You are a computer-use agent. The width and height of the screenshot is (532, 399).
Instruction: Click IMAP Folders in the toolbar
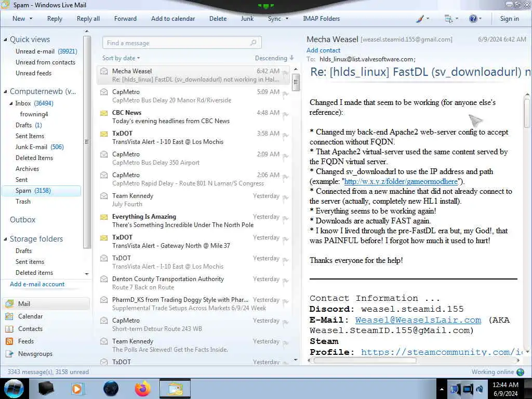click(321, 19)
